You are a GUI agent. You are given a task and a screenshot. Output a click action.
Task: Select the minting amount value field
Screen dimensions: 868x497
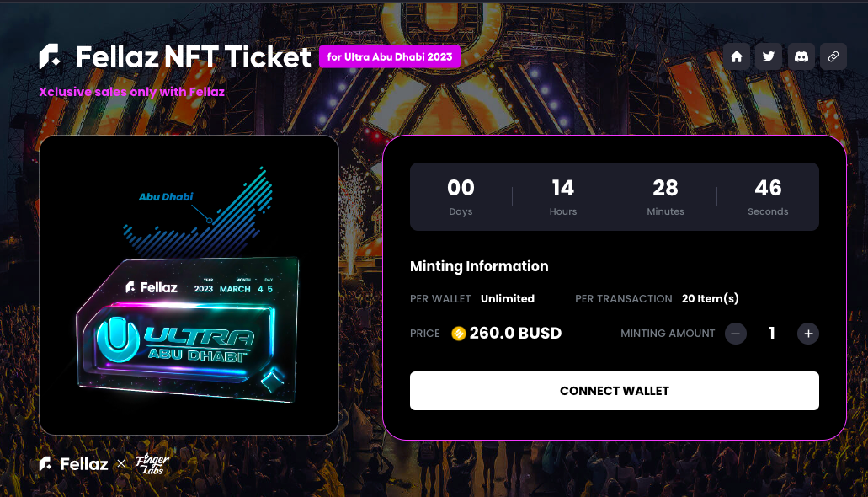772,334
